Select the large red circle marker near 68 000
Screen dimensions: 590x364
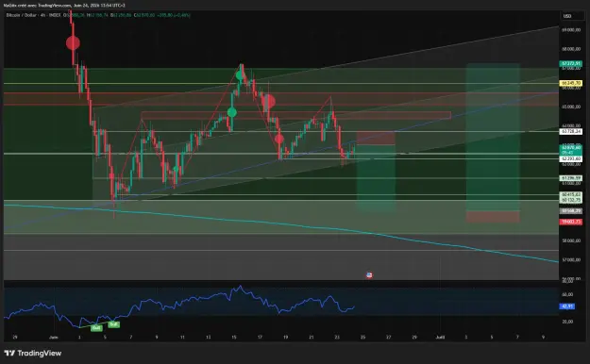coord(73,42)
